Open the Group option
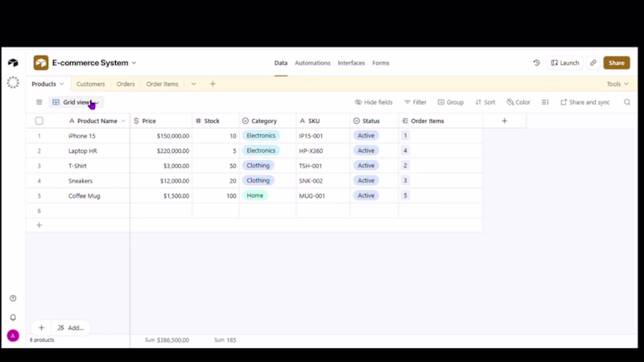 [x=451, y=102]
